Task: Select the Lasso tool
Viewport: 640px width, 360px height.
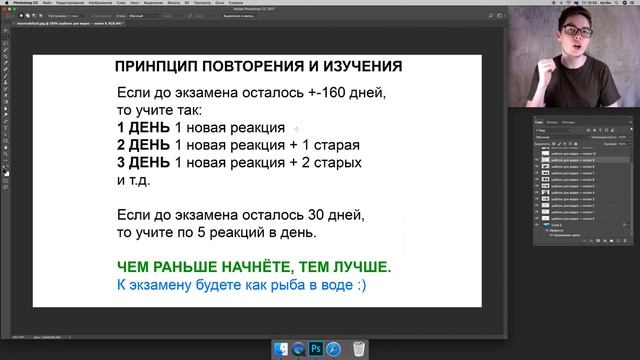Action: [6, 43]
